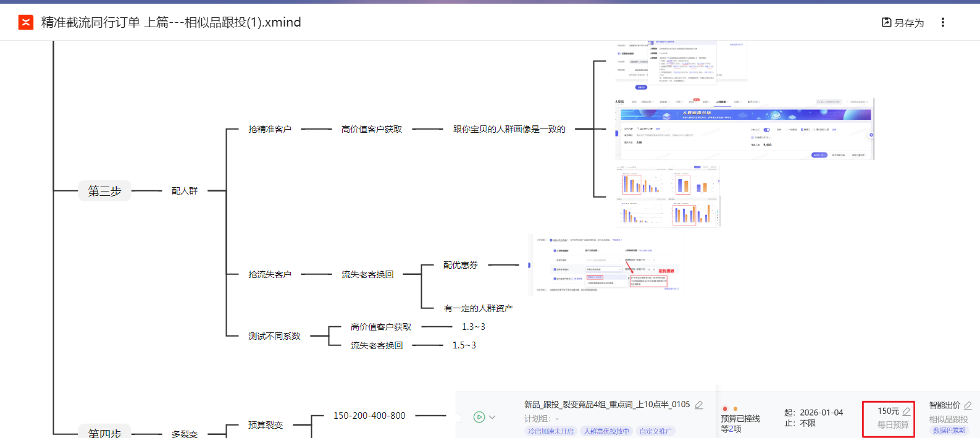Click the 1.3~3 coefficient node
The height and width of the screenshot is (438, 980).
[x=473, y=327]
